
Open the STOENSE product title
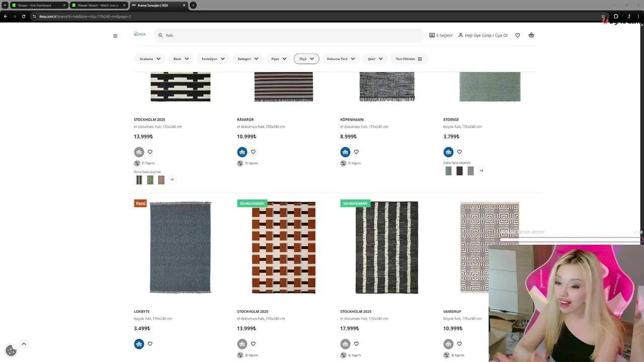coord(451,120)
